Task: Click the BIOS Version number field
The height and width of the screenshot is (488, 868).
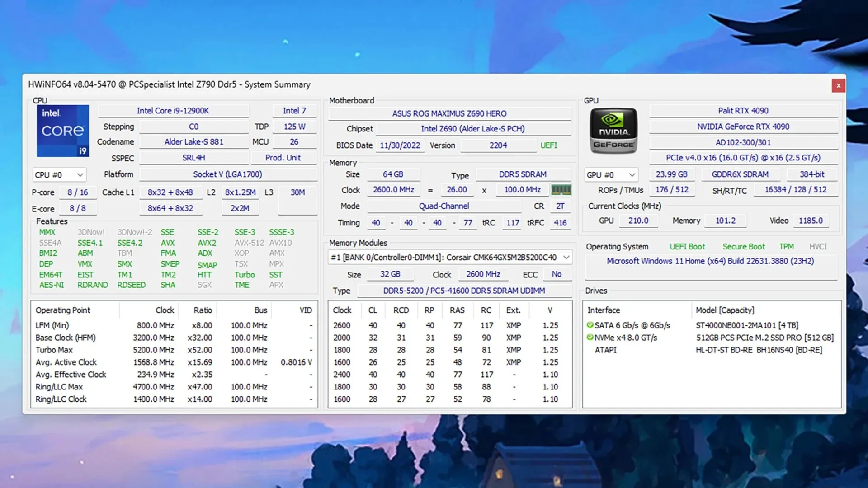Action: pos(497,145)
